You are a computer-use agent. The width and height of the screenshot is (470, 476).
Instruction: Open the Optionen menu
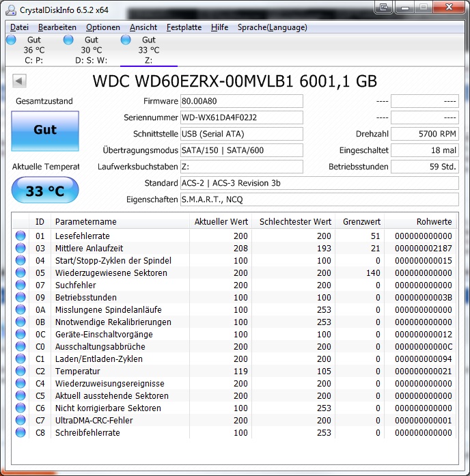103,27
